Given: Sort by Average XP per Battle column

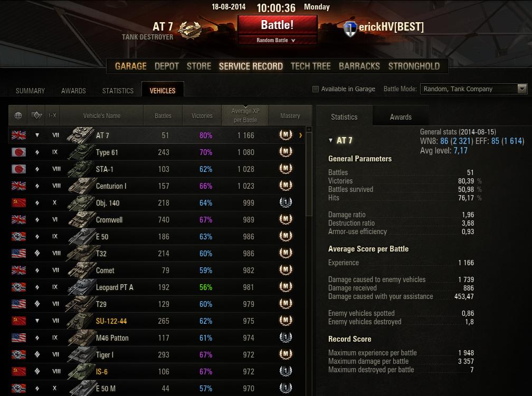Looking at the screenshot, I should [x=245, y=115].
